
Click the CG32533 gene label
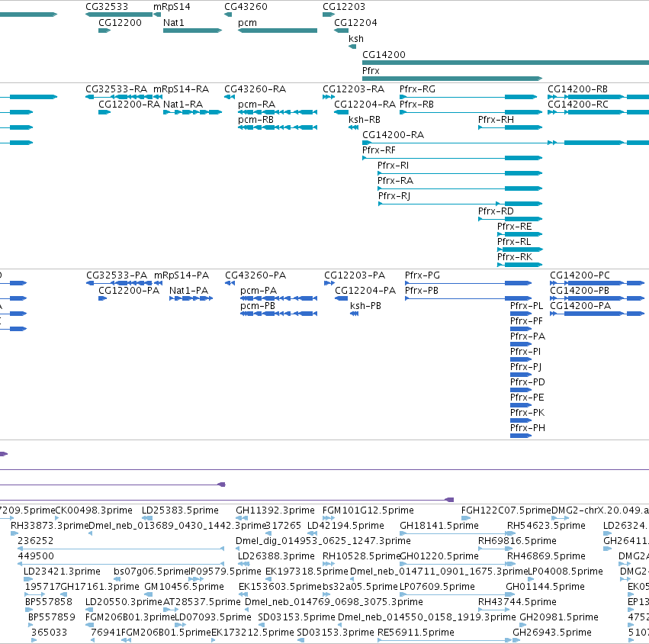(107, 7)
